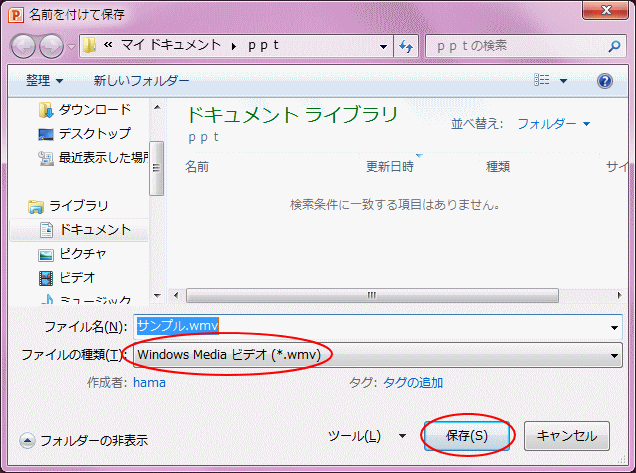Image resolution: width=636 pixels, height=473 pixels.
Task: Expand address bar history dropdown arrow
Action: [x=383, y=47]
